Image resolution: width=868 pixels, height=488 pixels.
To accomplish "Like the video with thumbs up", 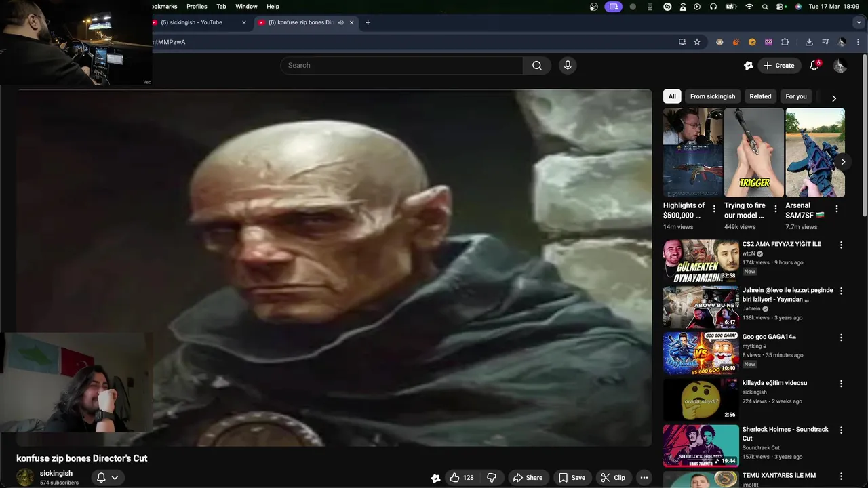I will pyautogui.click(x=462, y=478).
